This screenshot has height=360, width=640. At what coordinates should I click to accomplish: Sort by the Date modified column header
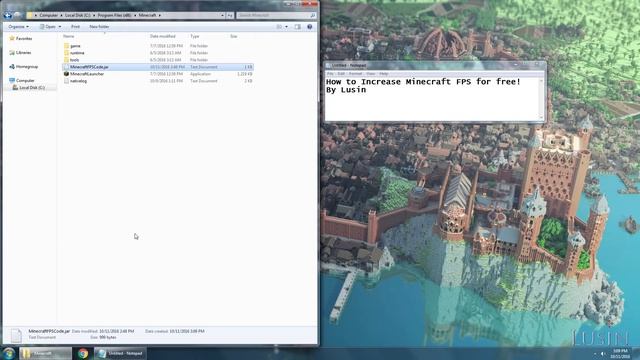pyautogui.click(x=162, y=36)
